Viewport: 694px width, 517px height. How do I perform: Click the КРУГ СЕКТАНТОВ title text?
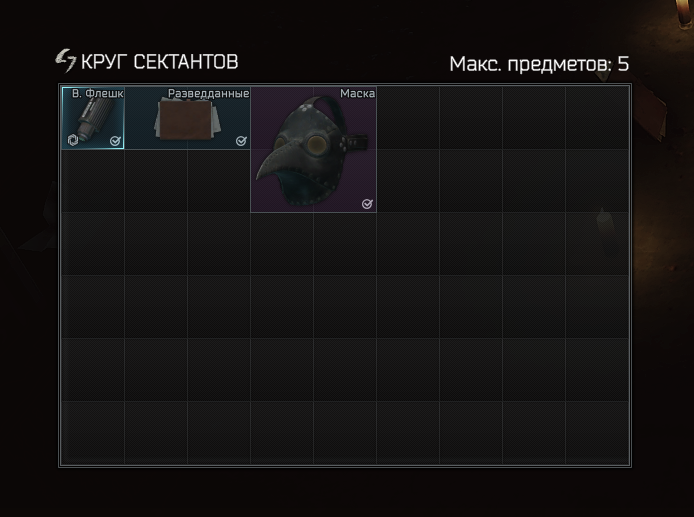click(x=159, y=62)
